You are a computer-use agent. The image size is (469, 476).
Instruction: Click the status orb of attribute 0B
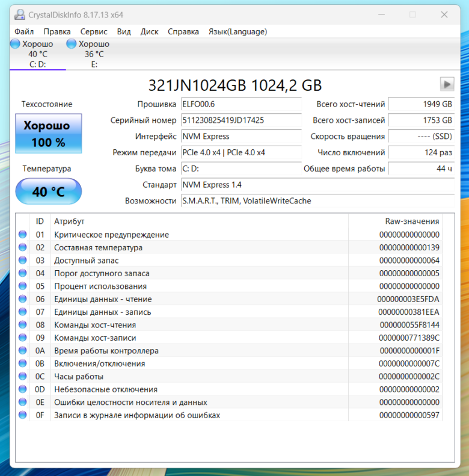(22, 363)
